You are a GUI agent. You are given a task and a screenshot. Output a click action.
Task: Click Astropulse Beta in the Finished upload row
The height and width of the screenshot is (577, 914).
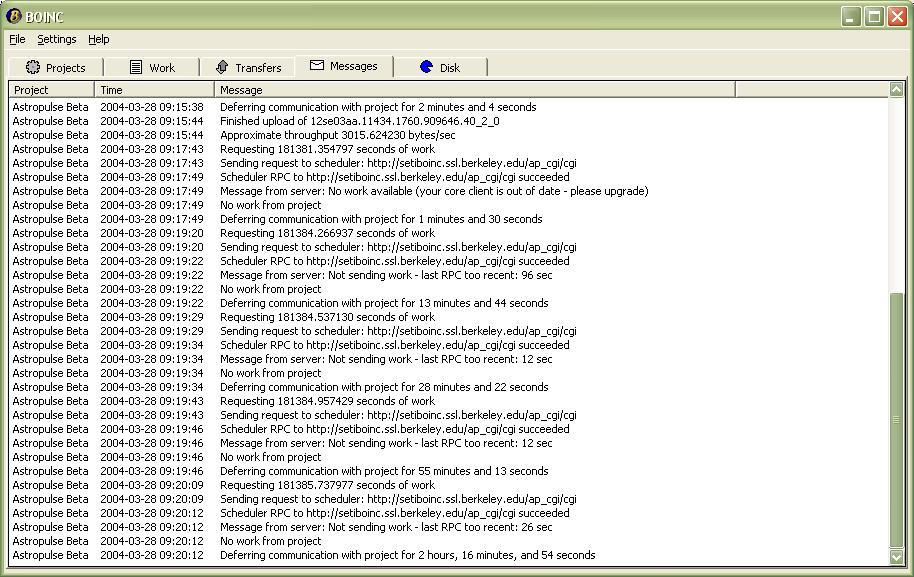pyautogui.click(x=50, y=121)
